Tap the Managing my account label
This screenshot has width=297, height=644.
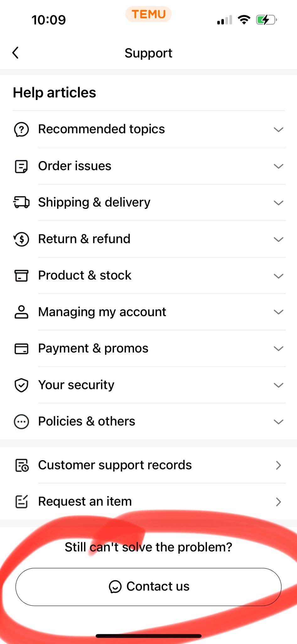tap(102, 312)
